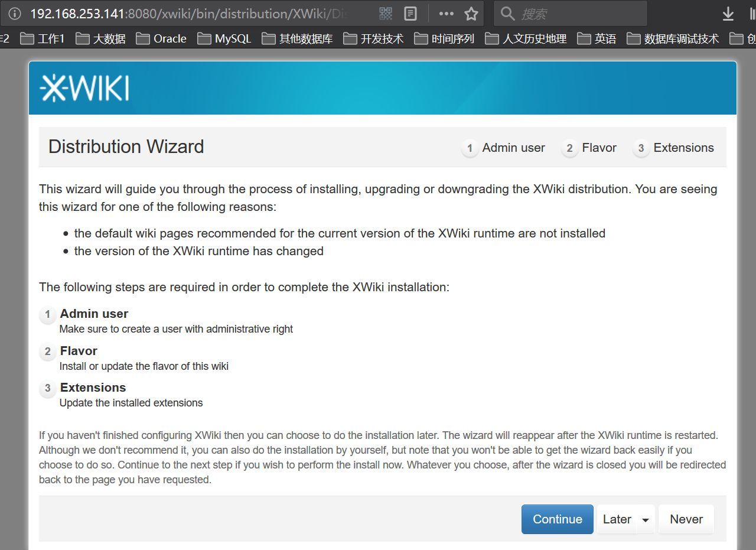Click bullet 'the version of the XWiki runtime has changed'
The height and width of the screenshot is (550, 756).
click(199, 251)
